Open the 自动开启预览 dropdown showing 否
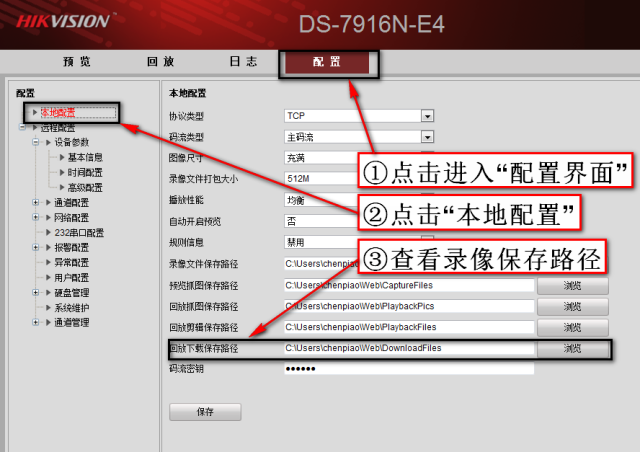 tap(320, 221)
